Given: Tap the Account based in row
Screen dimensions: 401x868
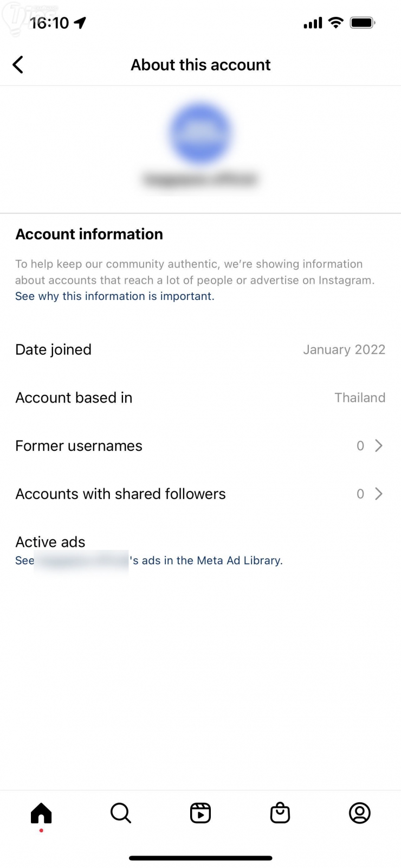Looking at the screenshot, I should coord(200,398).
